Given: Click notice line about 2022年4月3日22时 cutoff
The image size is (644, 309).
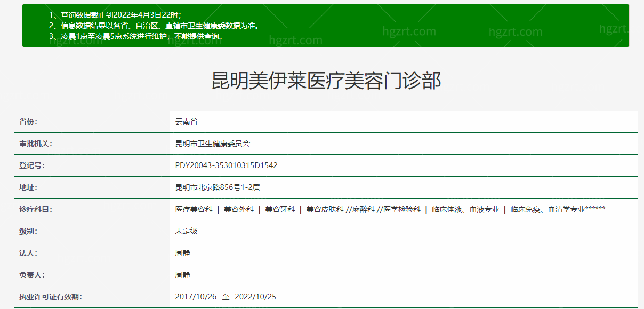Looking at the screenshot, I should pos(115,14).
